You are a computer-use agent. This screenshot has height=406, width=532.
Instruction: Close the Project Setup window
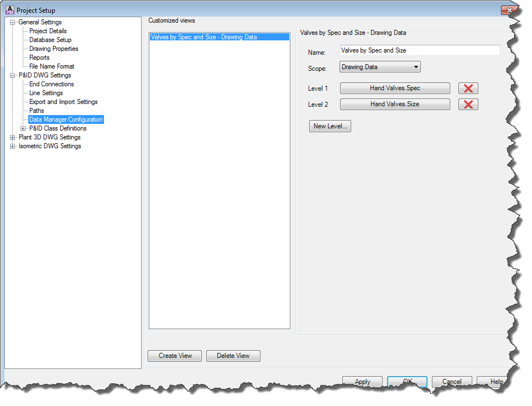[509, 10]
